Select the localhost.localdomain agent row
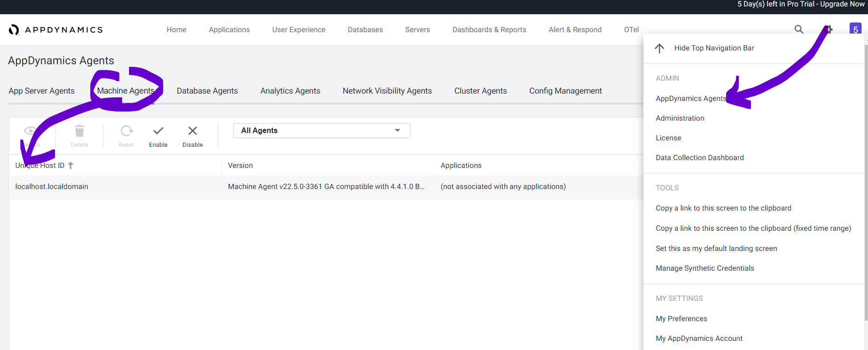 [52, 187]
